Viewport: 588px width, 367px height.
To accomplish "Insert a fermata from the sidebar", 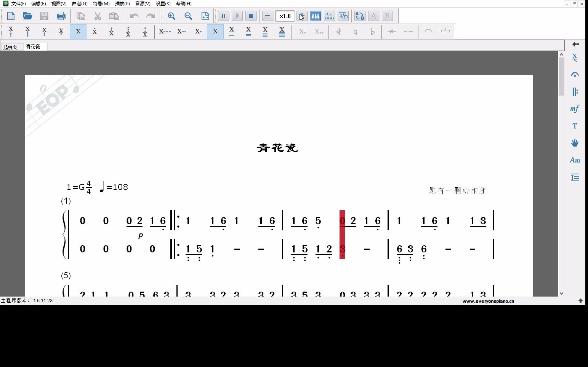I will point(575,75).
